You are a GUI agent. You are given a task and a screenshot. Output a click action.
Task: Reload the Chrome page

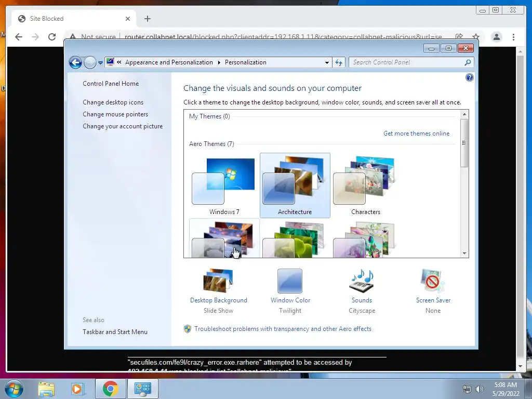pyautogui.click(x=52, y=37)
